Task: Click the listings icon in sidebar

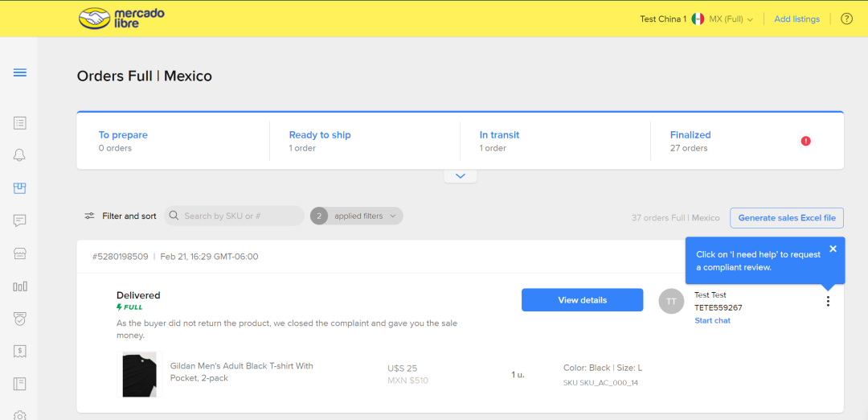Action: click(x=20, y=123)
